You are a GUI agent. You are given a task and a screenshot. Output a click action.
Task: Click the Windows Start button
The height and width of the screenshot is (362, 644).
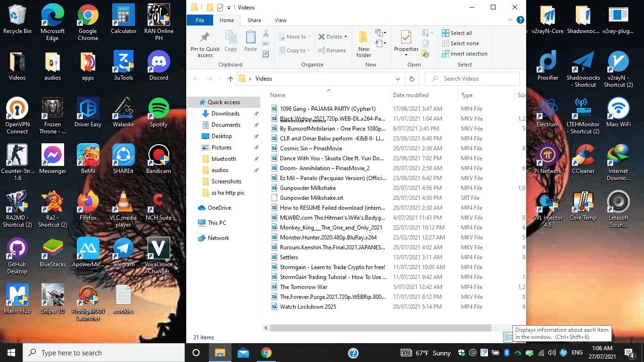click(x=11, y=353)
